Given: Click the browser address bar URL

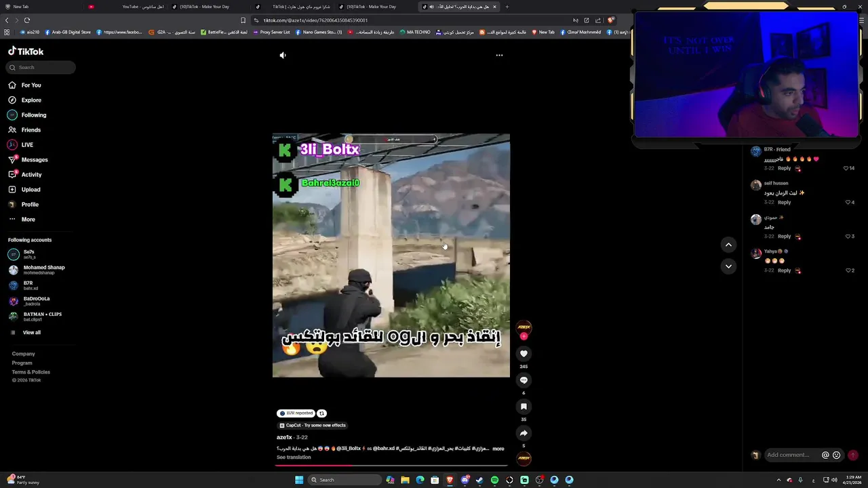Looking at the screenshot, I should click(315, 20).
